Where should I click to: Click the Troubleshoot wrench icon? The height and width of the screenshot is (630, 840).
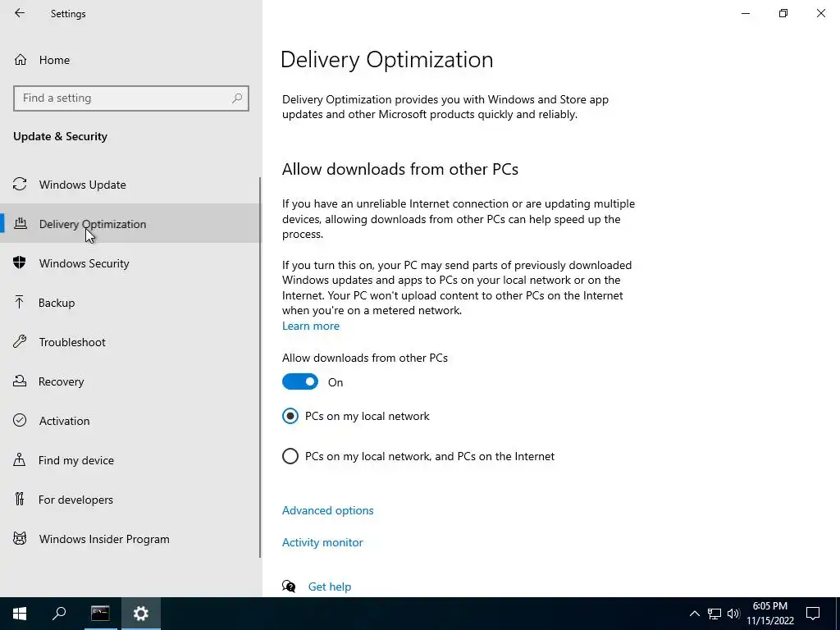pyautogui.click(x=20, y=341)
